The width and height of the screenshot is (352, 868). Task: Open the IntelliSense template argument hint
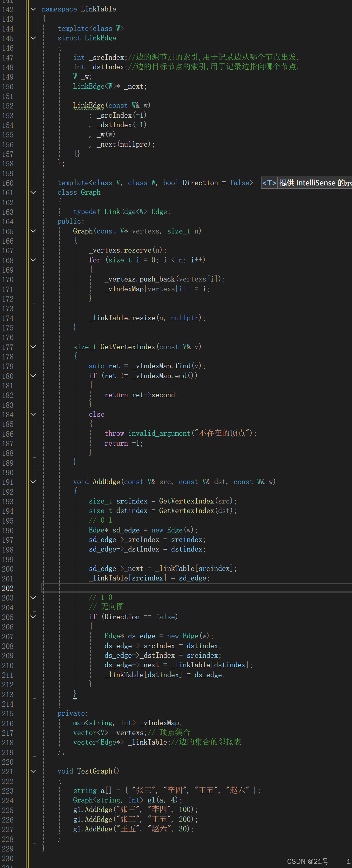point(307,183)
